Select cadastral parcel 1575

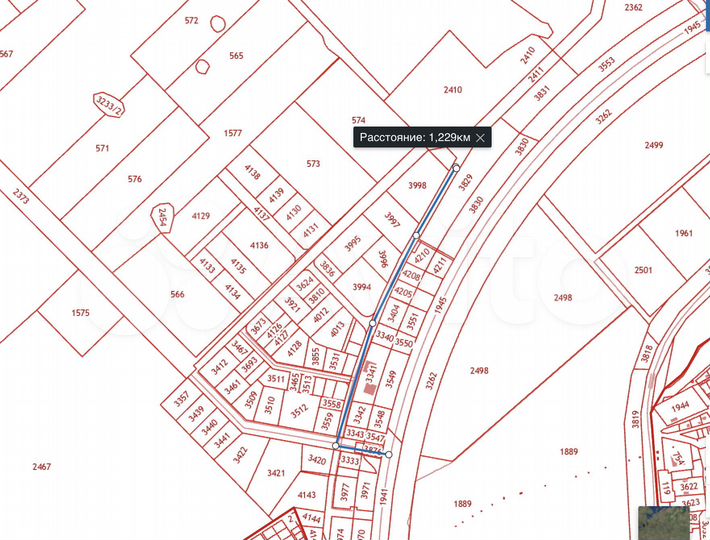pyautogui.click(x=81, y=313)
